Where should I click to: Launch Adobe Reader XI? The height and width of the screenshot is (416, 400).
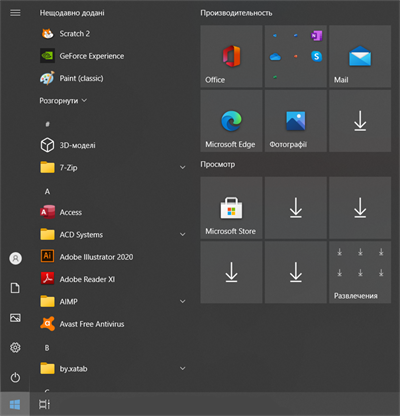coord(77,279)
